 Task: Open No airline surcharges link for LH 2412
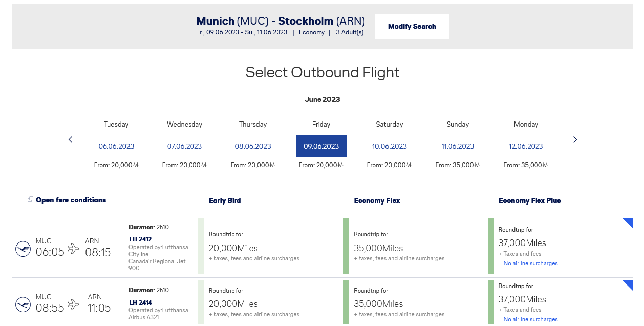pyautogui.click(x=531, y=263)
